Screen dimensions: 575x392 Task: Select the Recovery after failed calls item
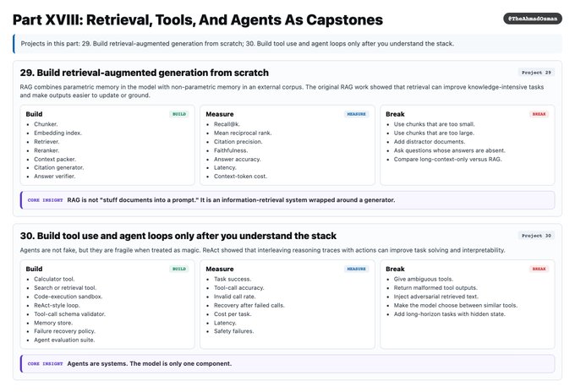tap(249, 305)
